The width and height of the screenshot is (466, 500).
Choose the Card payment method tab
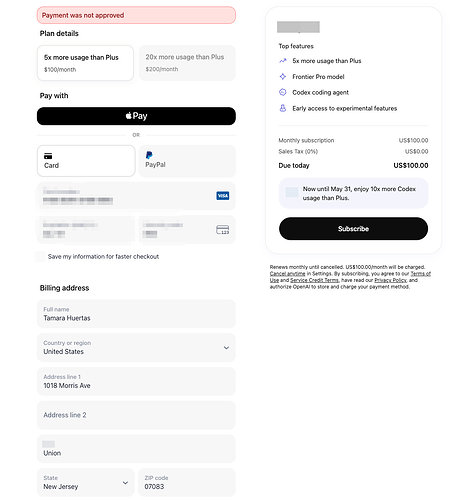click(x=86, y=161)
